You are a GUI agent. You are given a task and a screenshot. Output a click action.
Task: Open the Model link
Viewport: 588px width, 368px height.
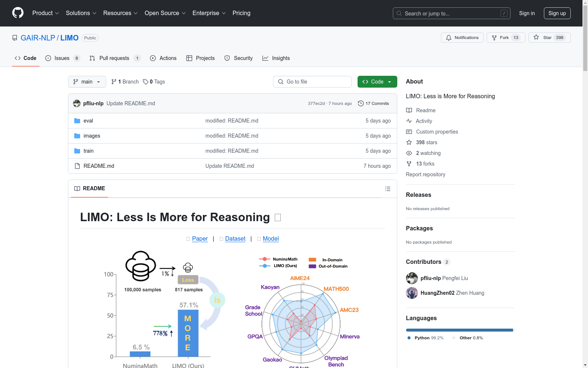pos(271,239)
